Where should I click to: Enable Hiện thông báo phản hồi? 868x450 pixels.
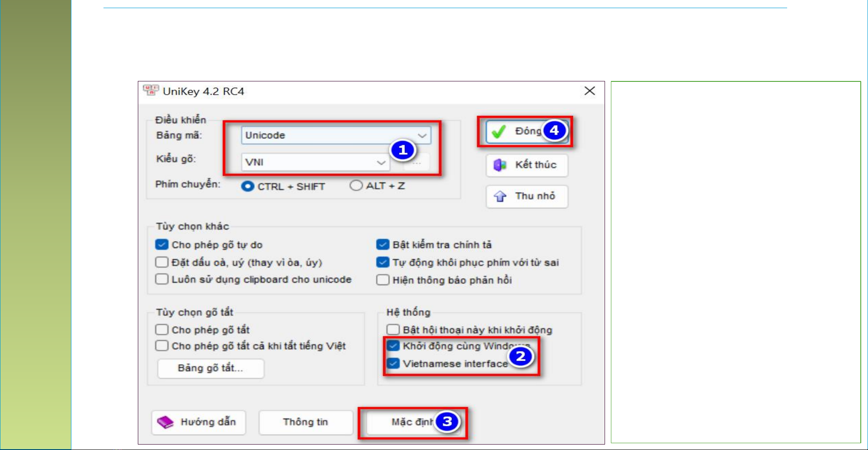coord(383,280)
